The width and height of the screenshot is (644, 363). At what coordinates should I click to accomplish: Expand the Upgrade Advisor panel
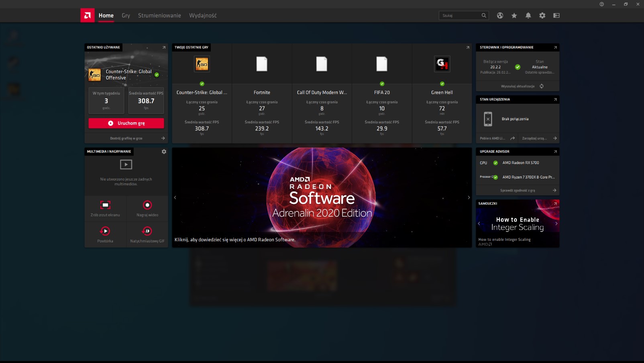click(x=555, y=152)
